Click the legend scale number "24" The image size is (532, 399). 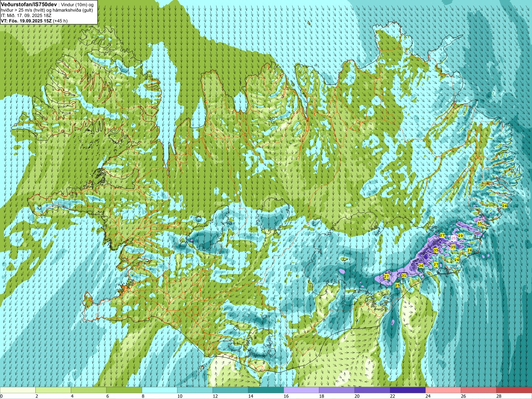pyautogui.click(x=428, y=396)
